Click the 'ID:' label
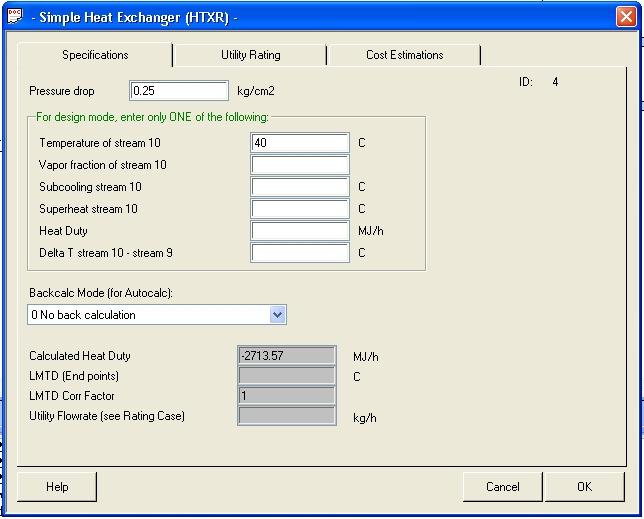This screenshot has height=519, width=644. 526,82
